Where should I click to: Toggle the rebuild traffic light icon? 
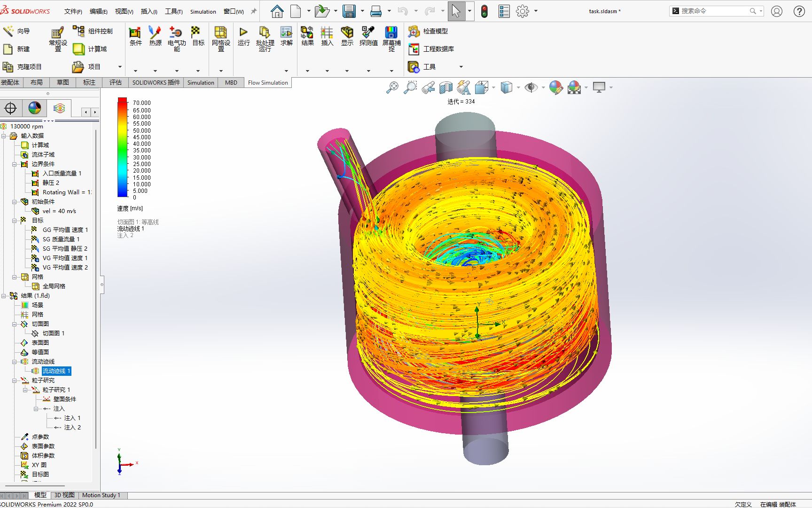[484, 11]
